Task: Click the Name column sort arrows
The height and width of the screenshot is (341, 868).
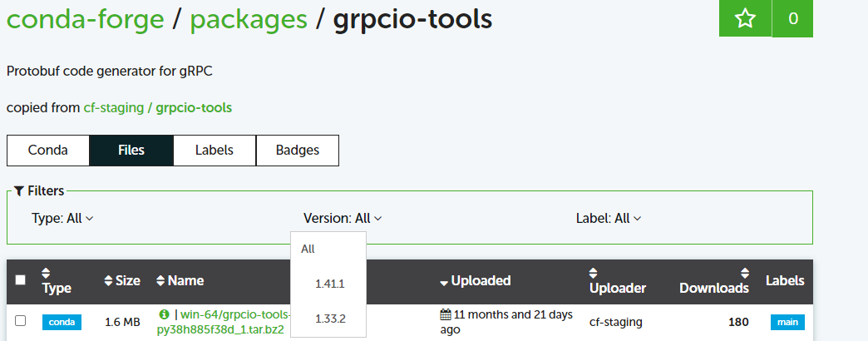Action: click(x=160, y=281)
